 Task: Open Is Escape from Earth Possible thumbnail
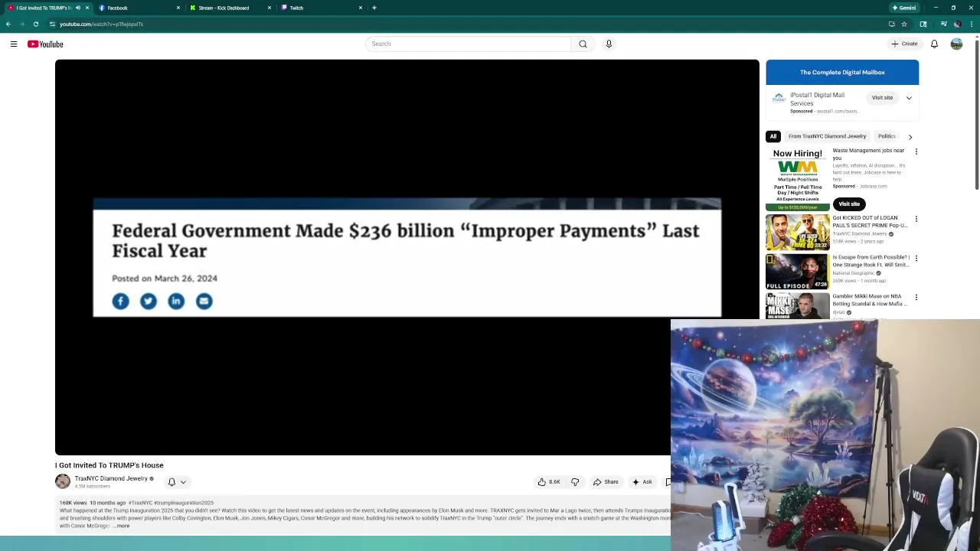(x=798, y=271)
